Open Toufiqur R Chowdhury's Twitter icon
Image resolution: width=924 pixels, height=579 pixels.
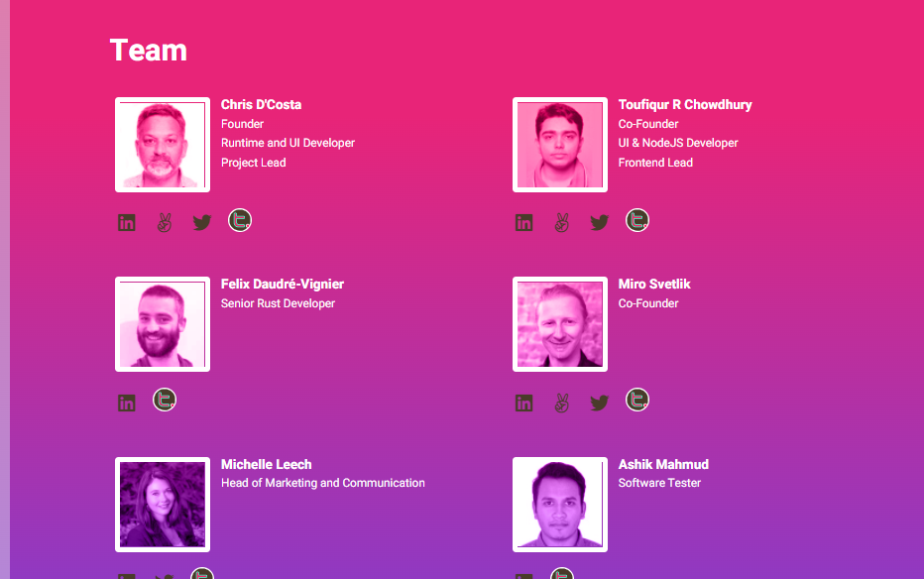coord(600,222)
